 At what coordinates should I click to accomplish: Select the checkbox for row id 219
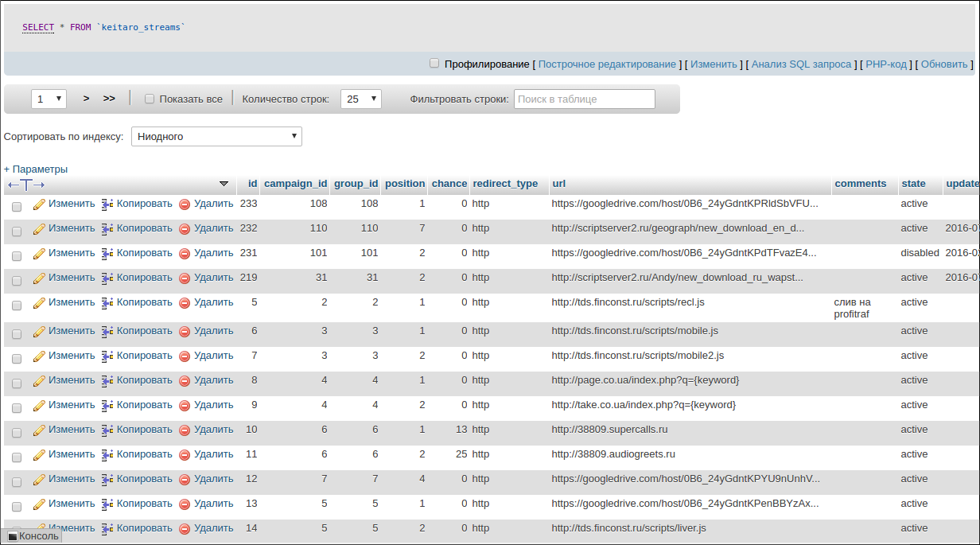tap(17, 279)
